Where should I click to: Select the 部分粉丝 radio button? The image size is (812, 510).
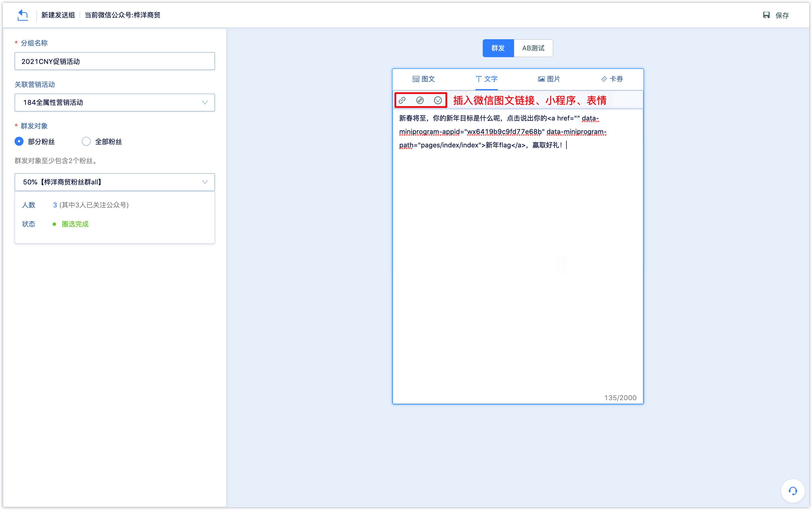19,141
